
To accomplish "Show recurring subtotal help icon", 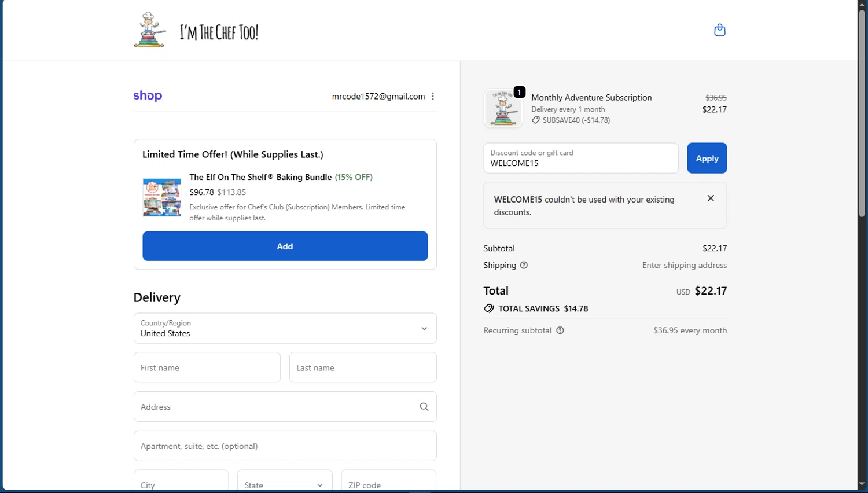I will click(x=560, y=330).
